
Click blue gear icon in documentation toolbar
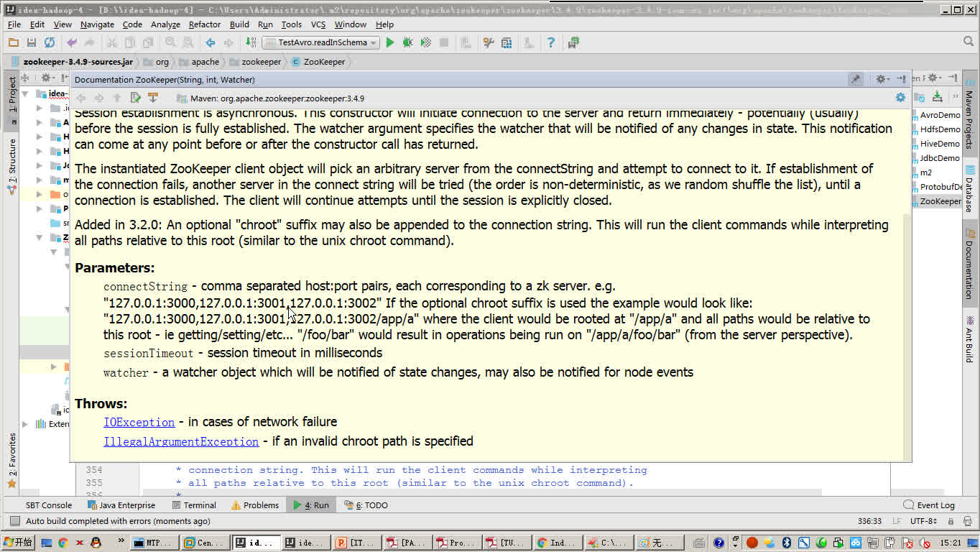tap(900, 98)
